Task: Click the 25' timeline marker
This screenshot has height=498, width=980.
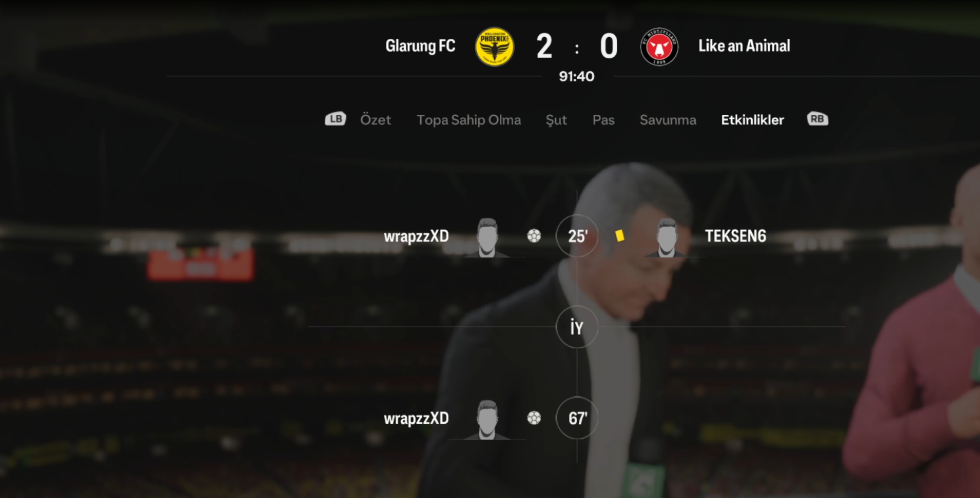Action: click(577, 236)
